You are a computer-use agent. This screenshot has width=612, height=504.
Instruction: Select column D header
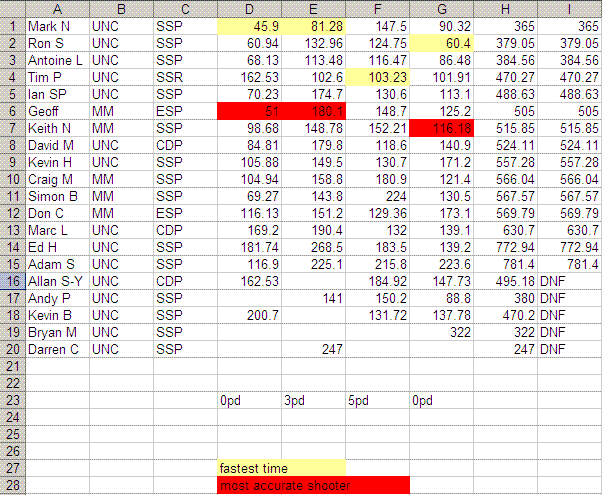click(x=249, y=8)
